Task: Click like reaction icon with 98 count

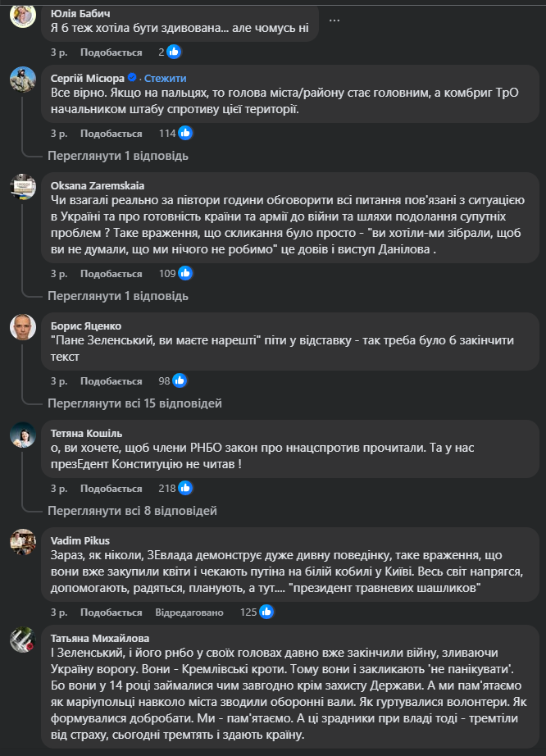Action: pos(180,380)
